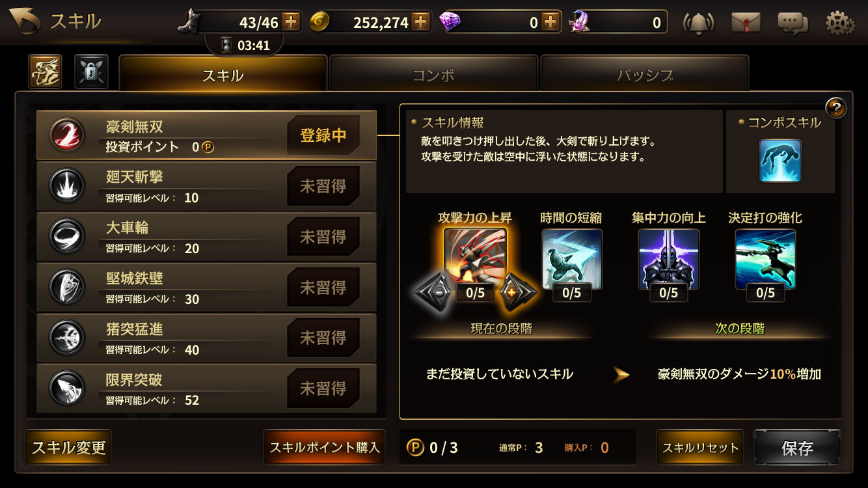Go back using the arrow icon beside スキル

(x=23, y=21)
